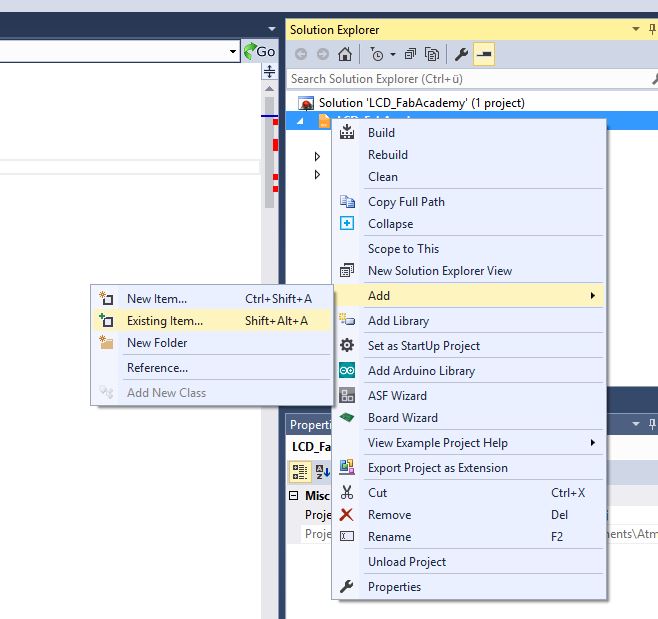Open the Pending Changes Filter dropdown arrow
Image resolution: width=658 pixels, height=619 pixels.
[393, 54]
